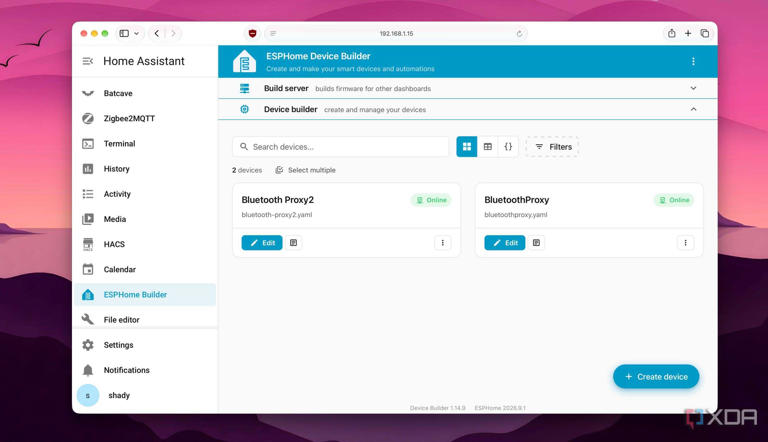The height and width of the screenshot is (442, 768).
Task: Open the BluetoothProxy more options menu
Action: [685, 243]
